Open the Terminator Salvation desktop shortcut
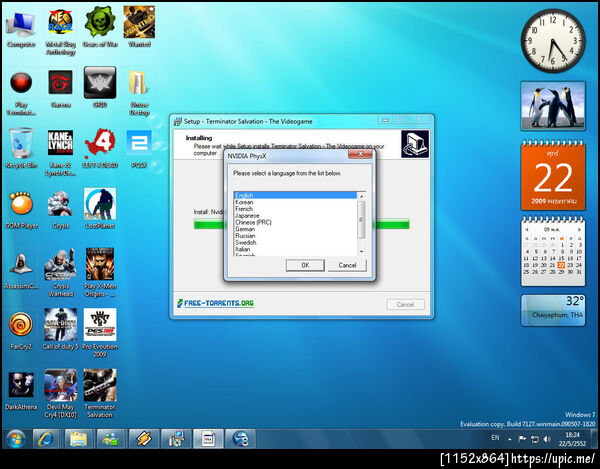Viewport: 600px width, 469px height. pyautogui.click(x=100, y=393)
